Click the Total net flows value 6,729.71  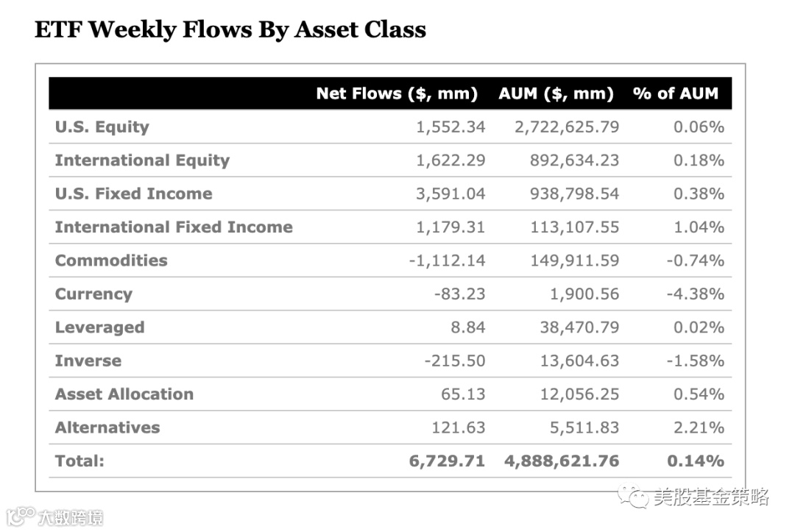pyautogui.click(x=447, y=461)
